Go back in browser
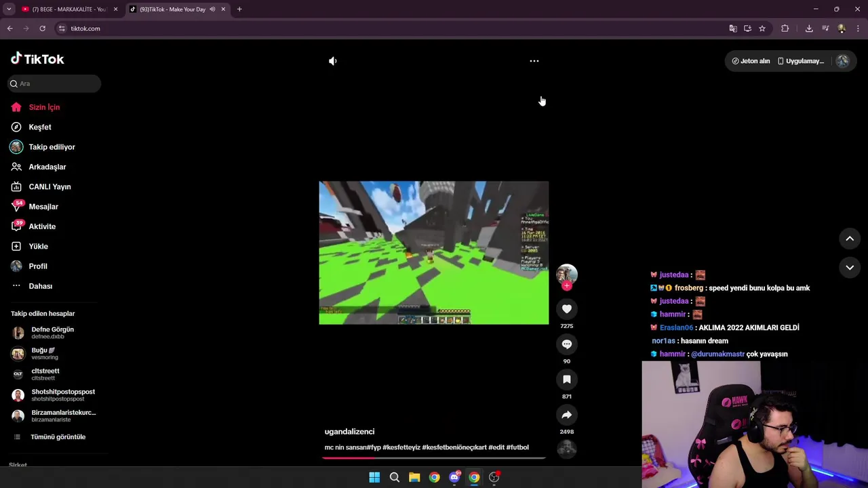868x488 pixels. 10,28
